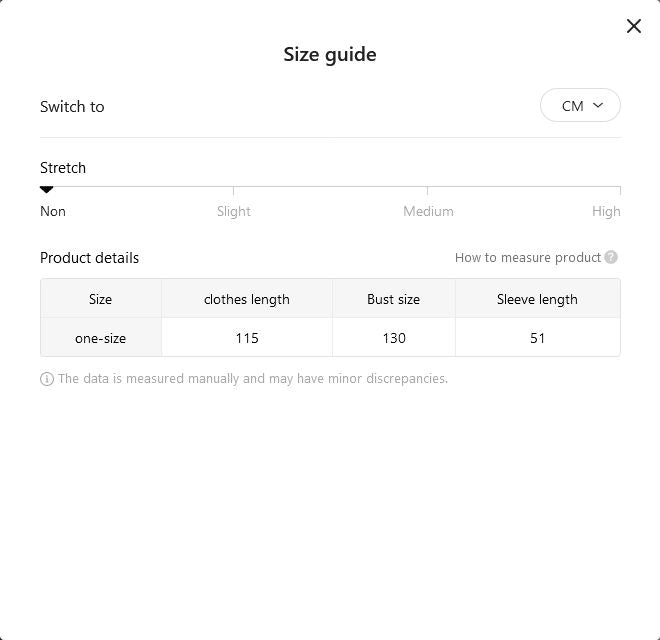This screenshot has width=660, height=640.
Task: Click the clothes length value 115
Action: (x=247, y=338)
